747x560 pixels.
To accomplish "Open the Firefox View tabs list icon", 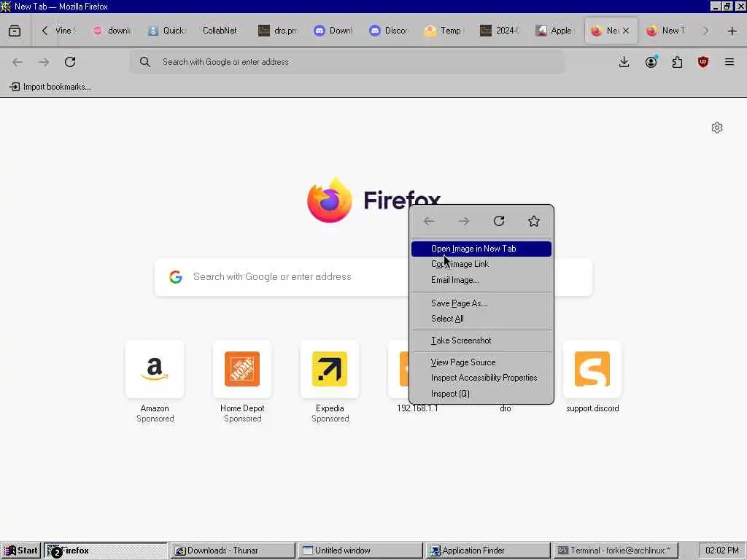I will tap(15, 31).
